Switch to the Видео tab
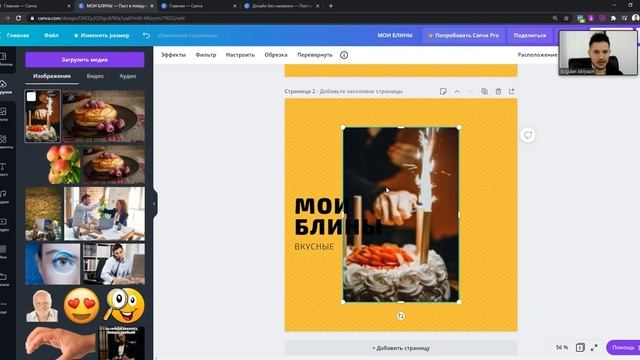Screen dimensions: 640x360 click(x=95, y=76)
